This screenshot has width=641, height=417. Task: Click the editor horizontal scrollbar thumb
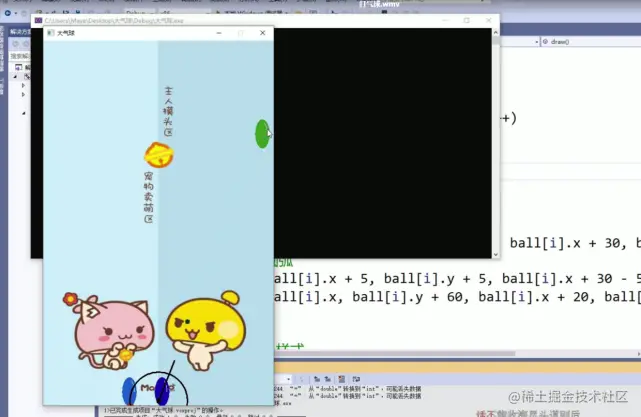tap(394, 353)
